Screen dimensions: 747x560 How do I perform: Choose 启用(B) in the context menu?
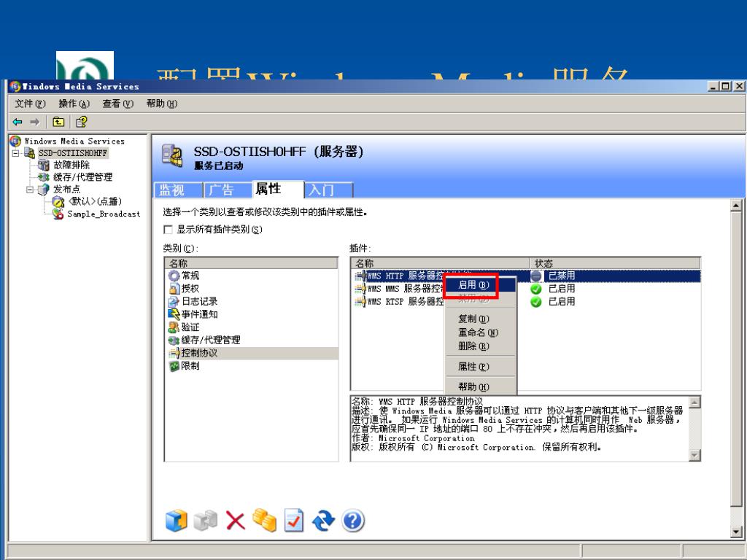[480, 285]
